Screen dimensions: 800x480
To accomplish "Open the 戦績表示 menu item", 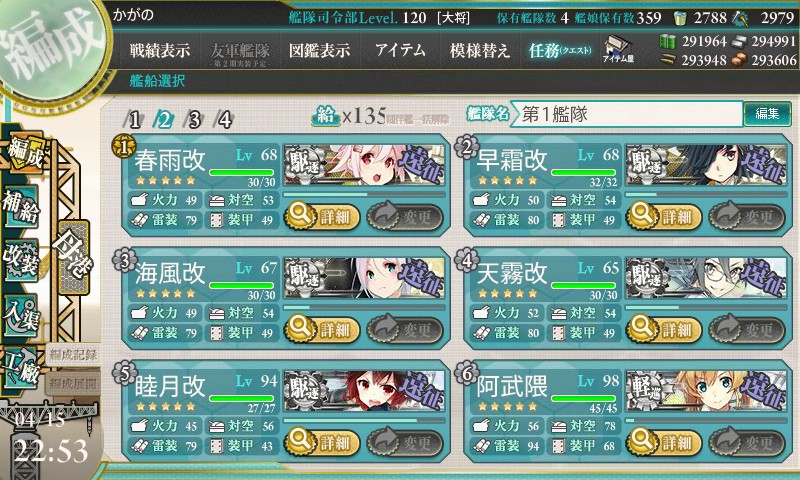I will pyautogui.click(x=160, y=50).
